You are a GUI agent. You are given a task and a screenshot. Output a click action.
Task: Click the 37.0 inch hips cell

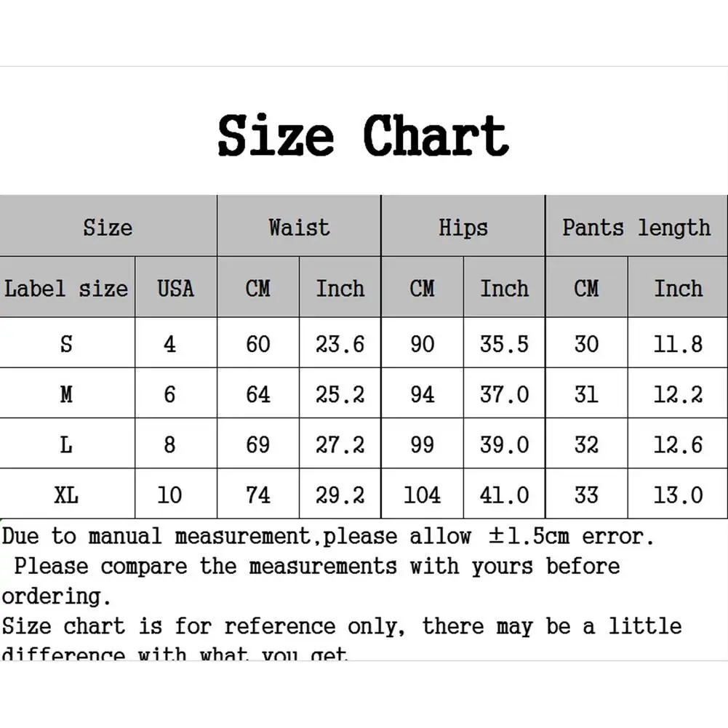tap(504, 394)
